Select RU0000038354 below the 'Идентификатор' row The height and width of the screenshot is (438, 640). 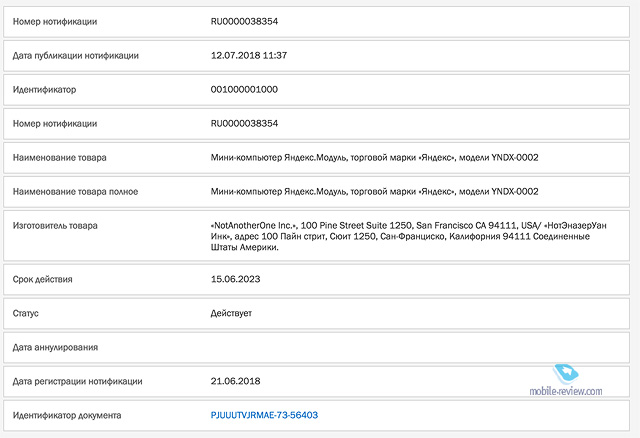click(244, 123)
